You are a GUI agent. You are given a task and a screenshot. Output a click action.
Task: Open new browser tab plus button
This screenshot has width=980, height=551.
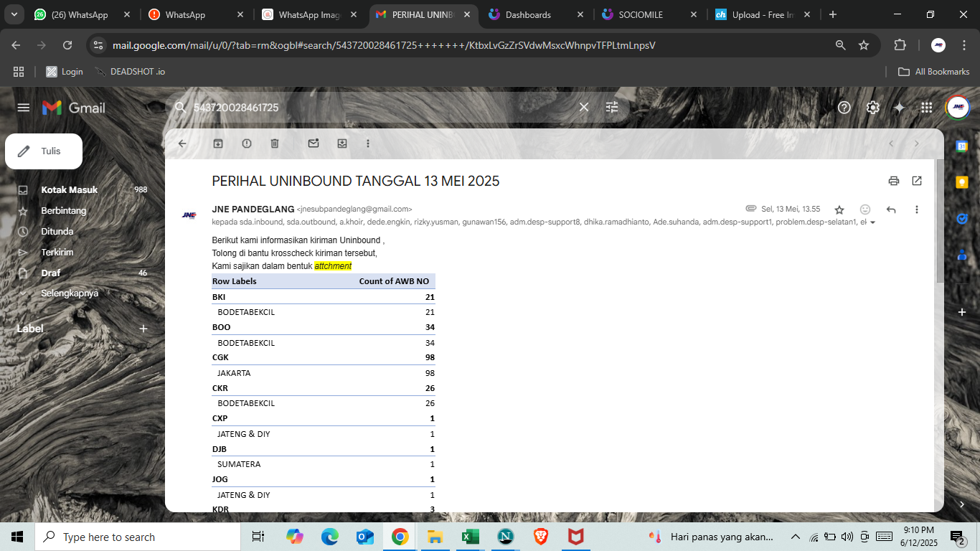point(832,14)
